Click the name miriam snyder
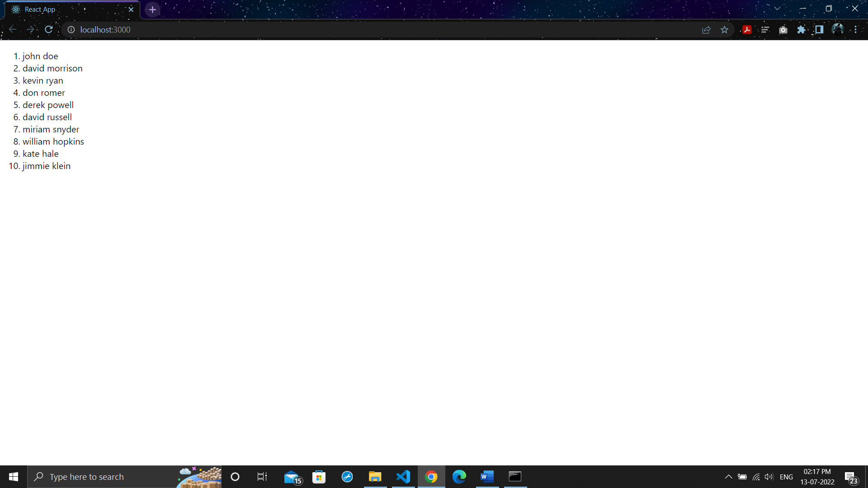The image size is (868, 488). [x=51, y=129]
